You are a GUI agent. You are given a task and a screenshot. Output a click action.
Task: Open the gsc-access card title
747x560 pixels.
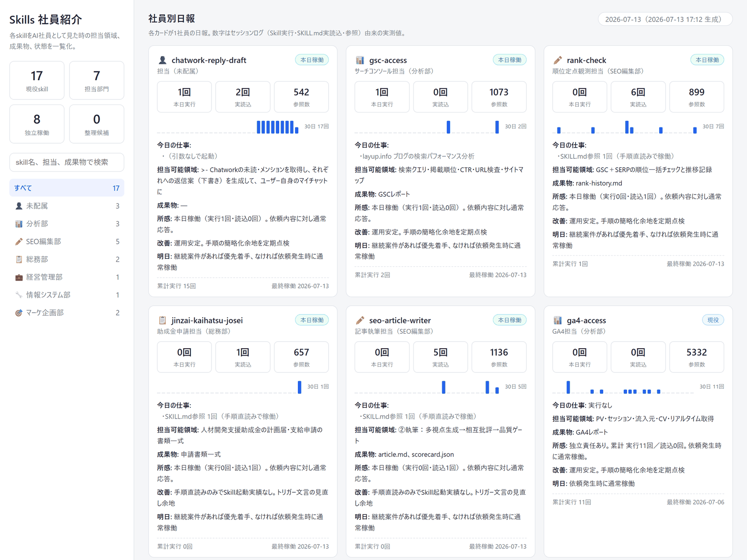pos(388,60)
